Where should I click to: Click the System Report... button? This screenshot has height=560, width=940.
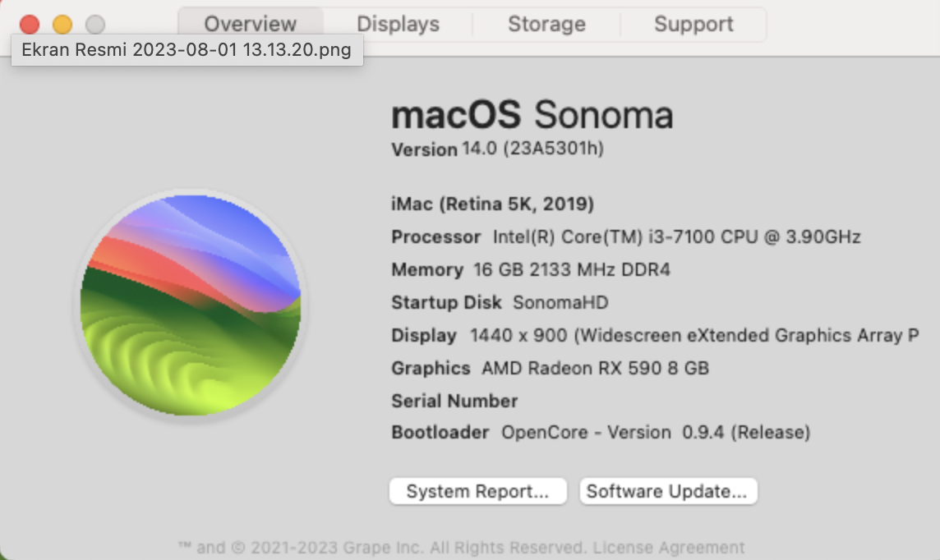(477, 491)
